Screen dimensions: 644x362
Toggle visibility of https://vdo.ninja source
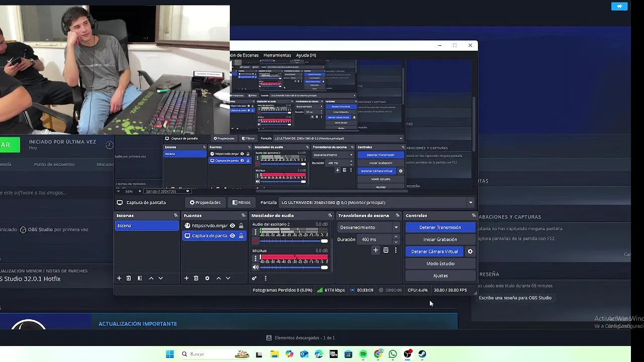[x=232, y=226]
